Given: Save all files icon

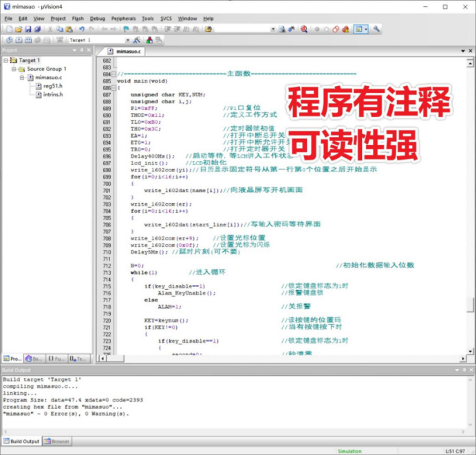Looking at the screenshot, I should coord(37,29).
